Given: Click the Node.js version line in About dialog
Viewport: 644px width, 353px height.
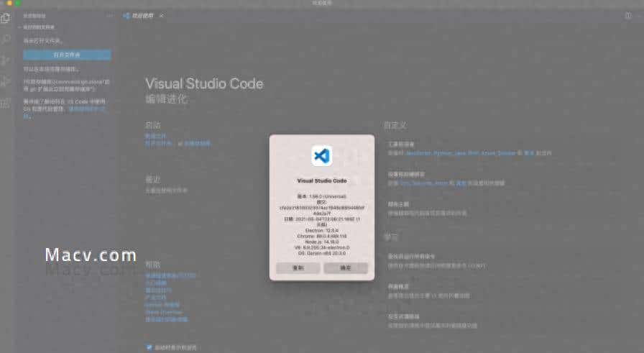Looking at the screenshot, I should [321, 242].
